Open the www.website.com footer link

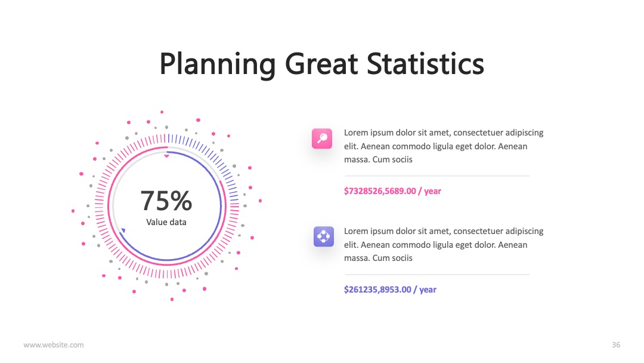54,345
